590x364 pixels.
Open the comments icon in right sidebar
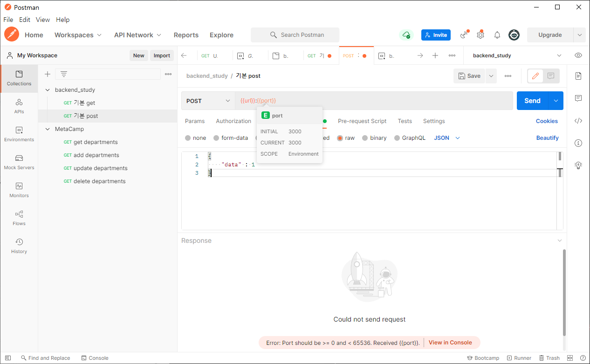[x=578, y=98]
